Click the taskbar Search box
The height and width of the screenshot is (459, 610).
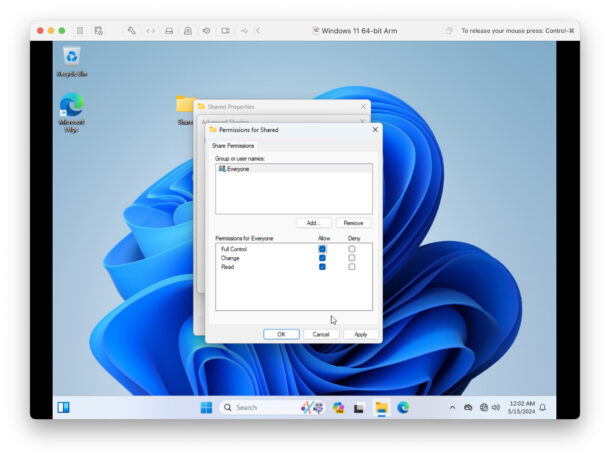coord(256,407)
